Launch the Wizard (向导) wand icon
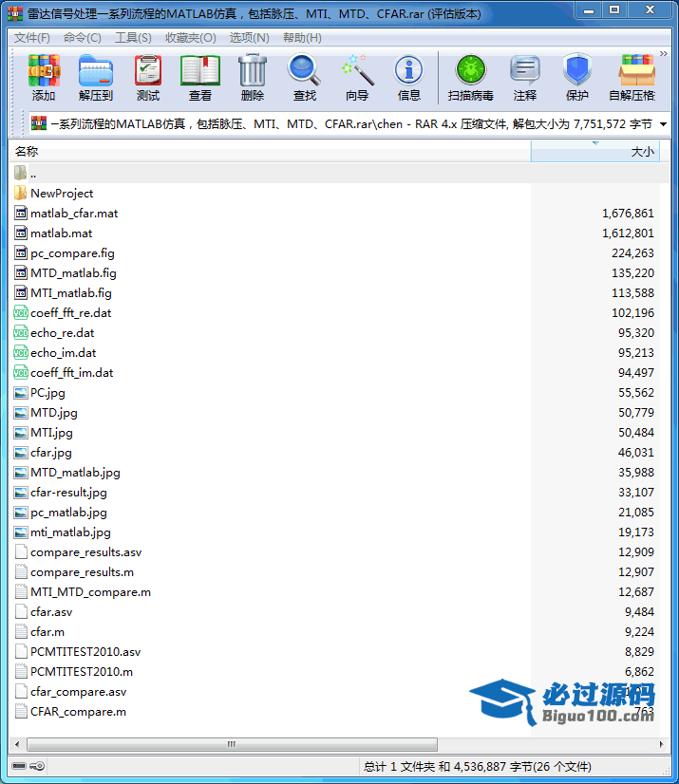The width and height of the screenshot is (679, 784). [x=357, y=71]
